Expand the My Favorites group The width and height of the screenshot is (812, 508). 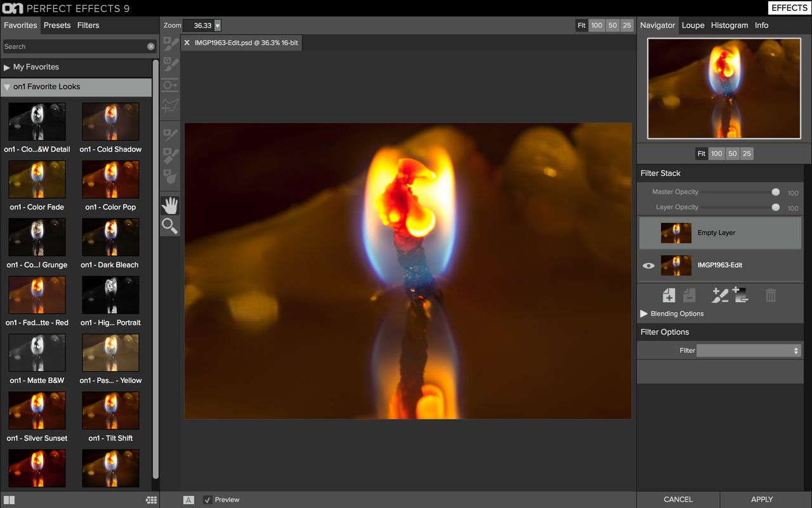[7, 67]
